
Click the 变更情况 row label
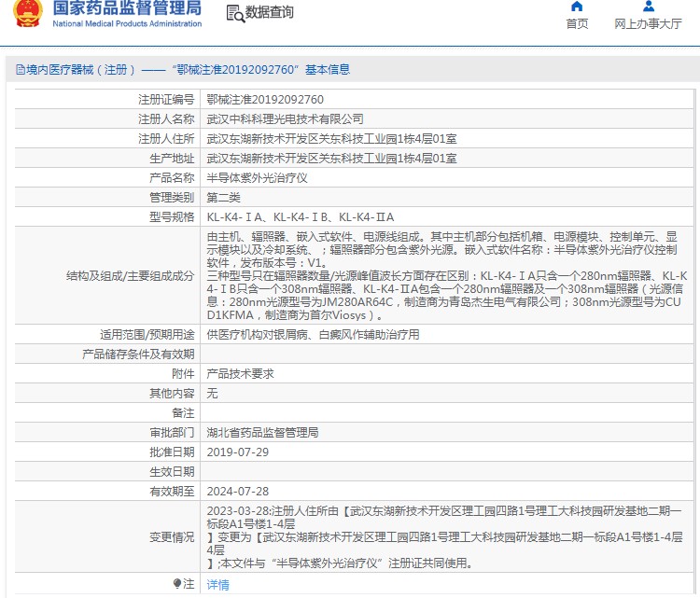point(172,537)
